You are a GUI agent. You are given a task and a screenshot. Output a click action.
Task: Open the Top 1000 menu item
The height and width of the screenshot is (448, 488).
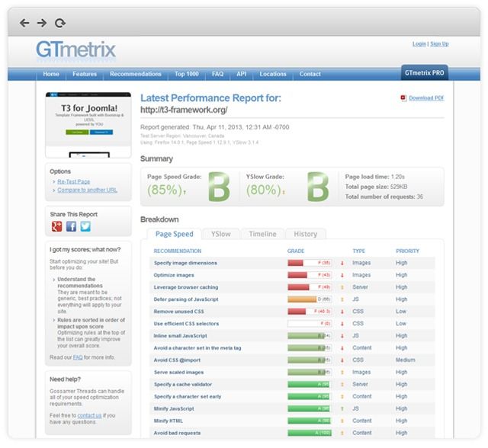coord(186,74)
